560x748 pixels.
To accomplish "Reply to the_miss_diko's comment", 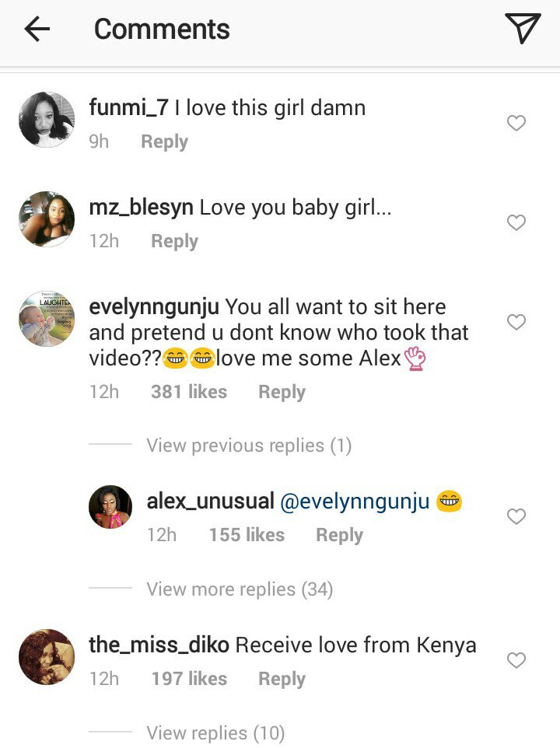I will 282,679.
